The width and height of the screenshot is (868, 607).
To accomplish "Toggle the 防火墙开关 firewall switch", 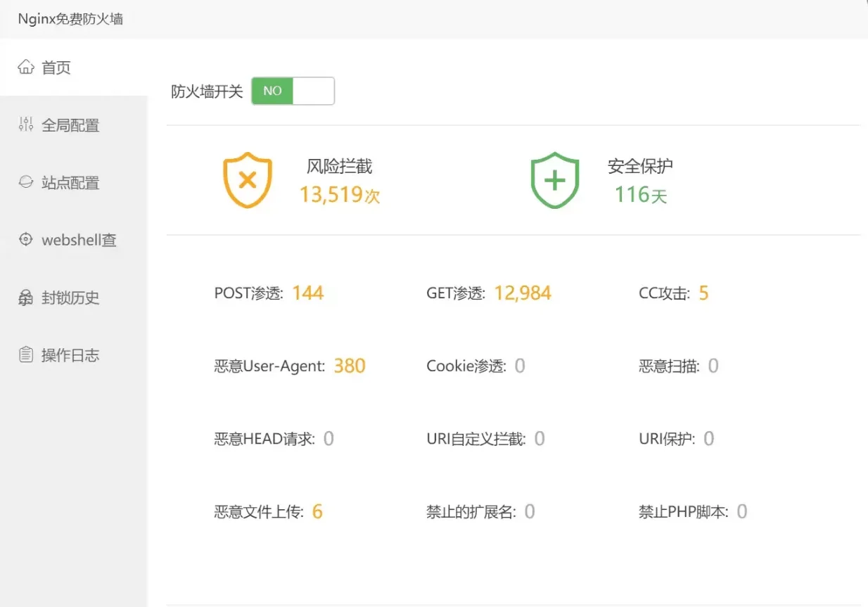I will tap(293, 91).
